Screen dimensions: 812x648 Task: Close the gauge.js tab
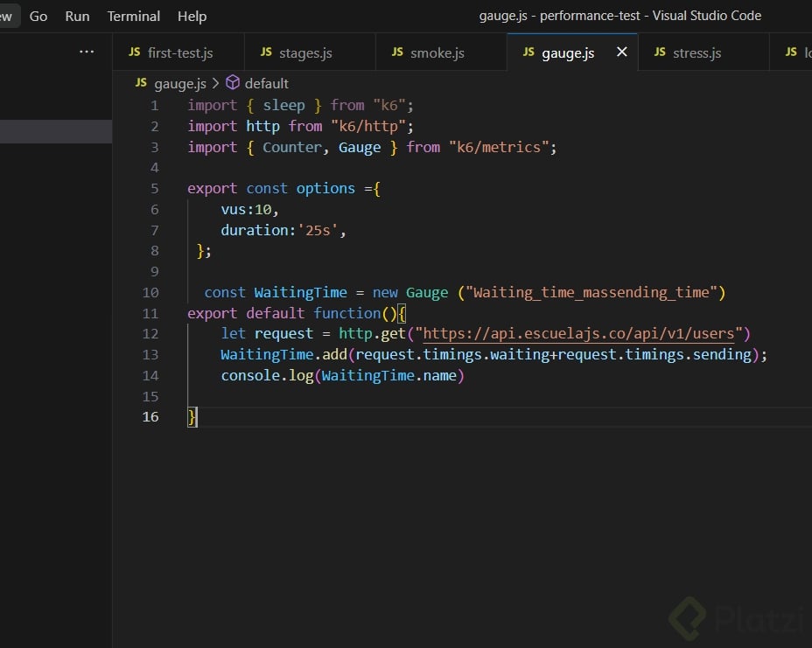pyautogui.click(x=622, y=52)
